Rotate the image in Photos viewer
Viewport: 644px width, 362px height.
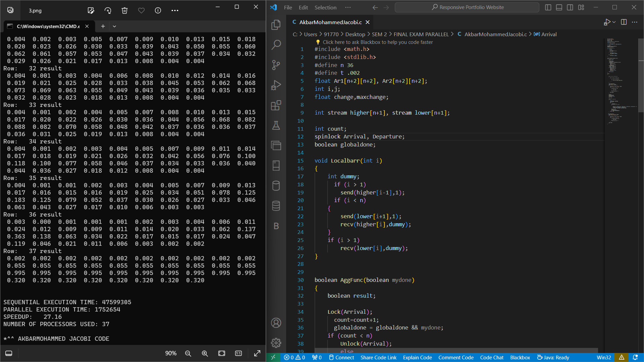point(108,10)
